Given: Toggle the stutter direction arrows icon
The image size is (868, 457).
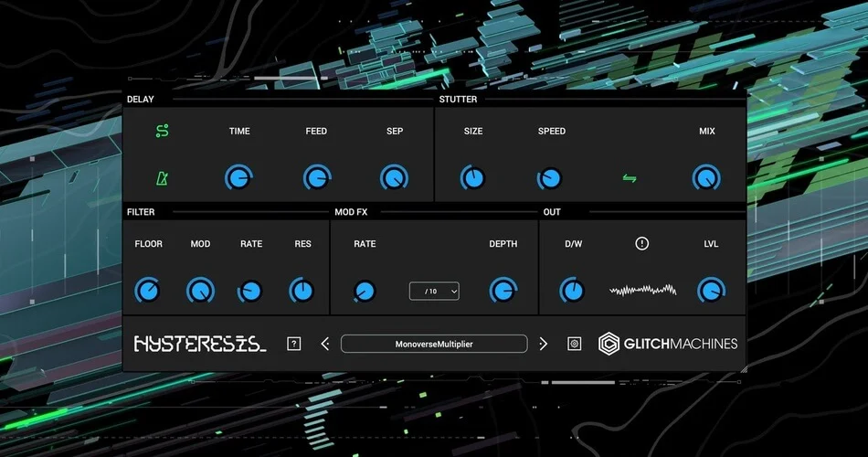Looking at the screenshot, I should click(630, 178).
